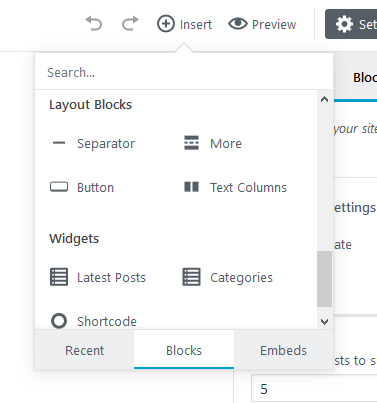The height and width of the screenshot is (403, 377).
Task: Click the block list scrollbar thumb
Action: pyautogui.click(x=324, y=279)
